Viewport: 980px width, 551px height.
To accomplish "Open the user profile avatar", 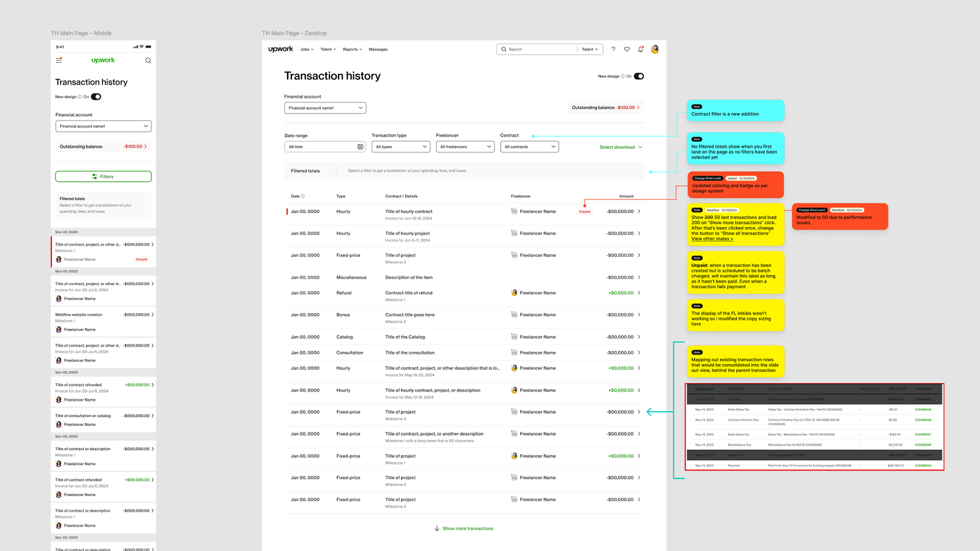I will (x=655, y=49).
